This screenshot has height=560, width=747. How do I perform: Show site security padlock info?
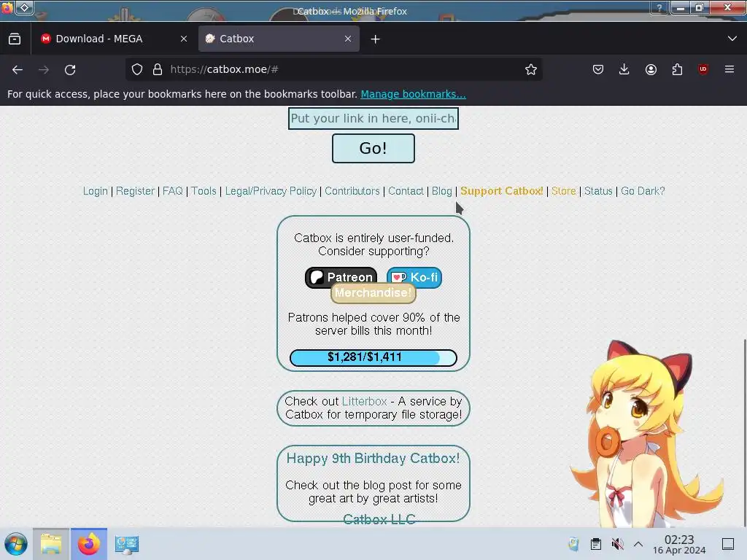158,69
